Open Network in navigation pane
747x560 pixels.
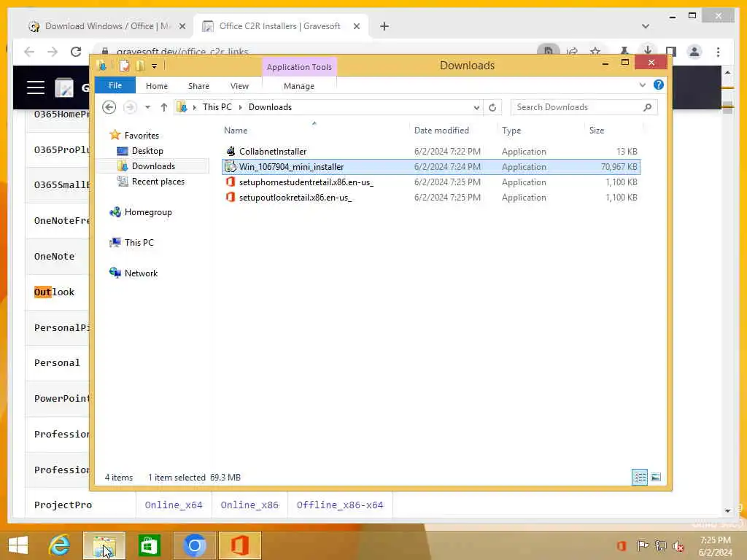(x=141, y=273)
